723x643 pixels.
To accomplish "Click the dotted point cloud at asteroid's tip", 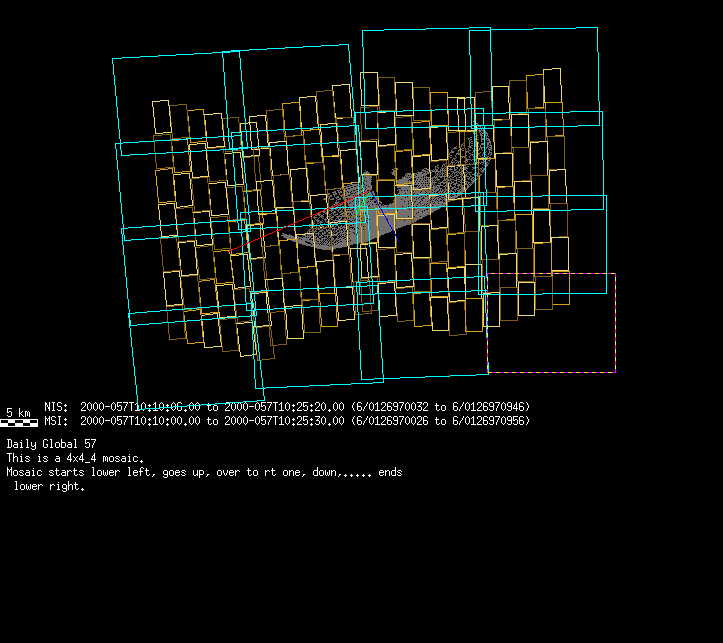I will point(472,150).
